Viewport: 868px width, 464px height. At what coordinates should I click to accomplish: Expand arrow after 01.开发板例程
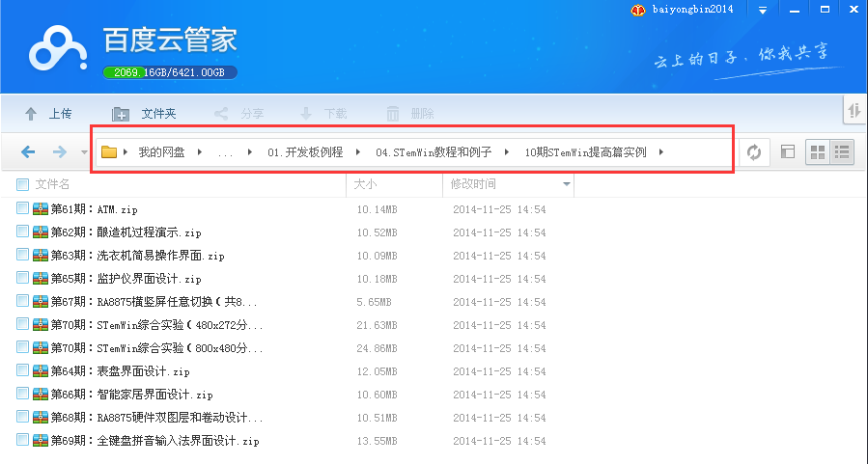click(x=358, y=152)
